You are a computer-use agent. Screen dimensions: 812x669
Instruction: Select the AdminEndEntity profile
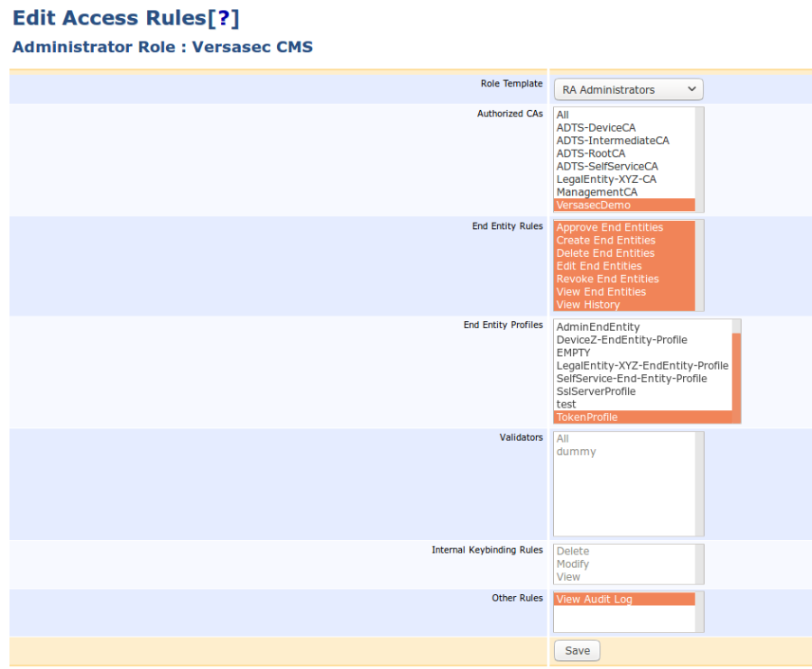[x=594, y=326]
